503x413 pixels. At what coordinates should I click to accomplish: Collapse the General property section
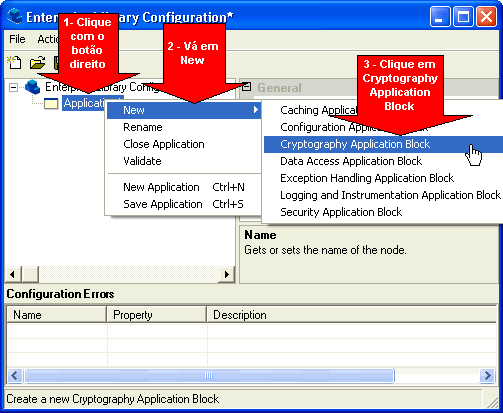(246, 87)
